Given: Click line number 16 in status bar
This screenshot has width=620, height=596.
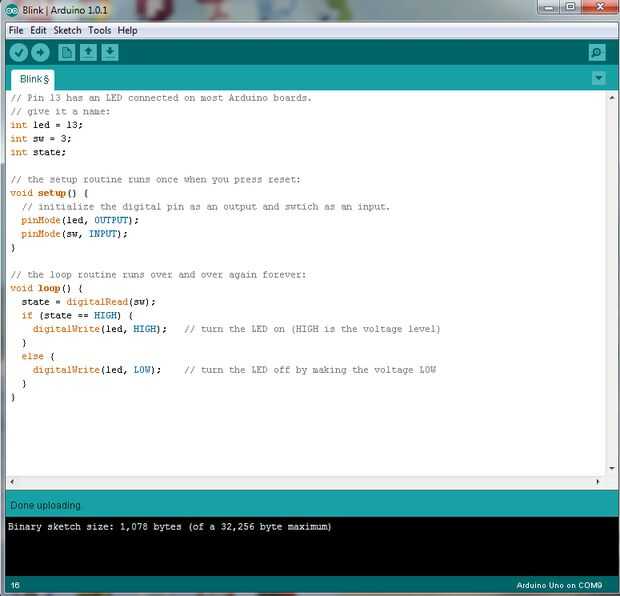Looking at the screenshot, I should coord(15,585).
